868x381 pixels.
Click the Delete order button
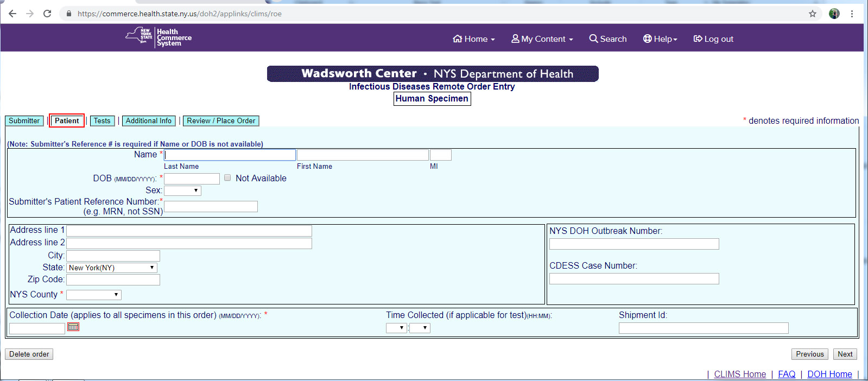tap(29, 354)
